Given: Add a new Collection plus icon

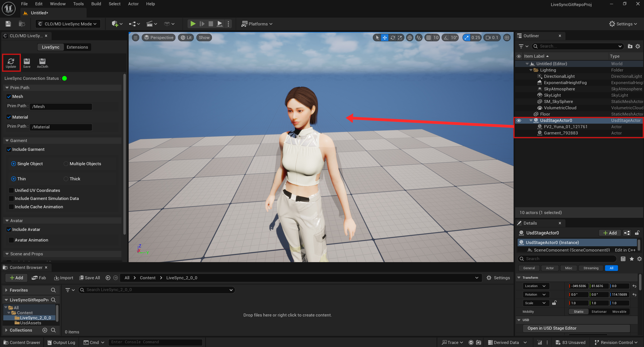Looking at the screenshot, I should (45, 330).
